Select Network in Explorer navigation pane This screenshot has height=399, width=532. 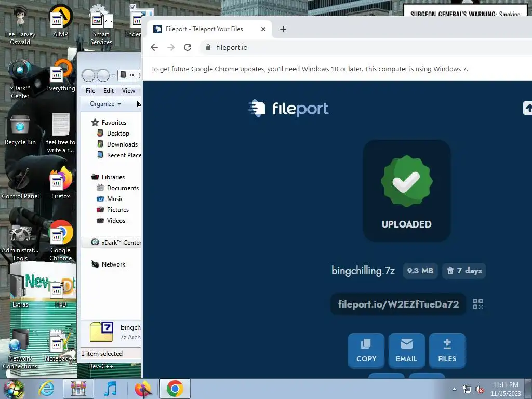coord(108,264)
